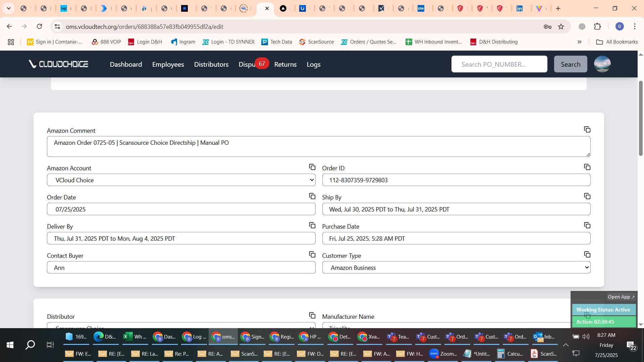View site information icon in address bar
Image resolution: width=644 pixels, height=362 pixels.
point(57,26)
